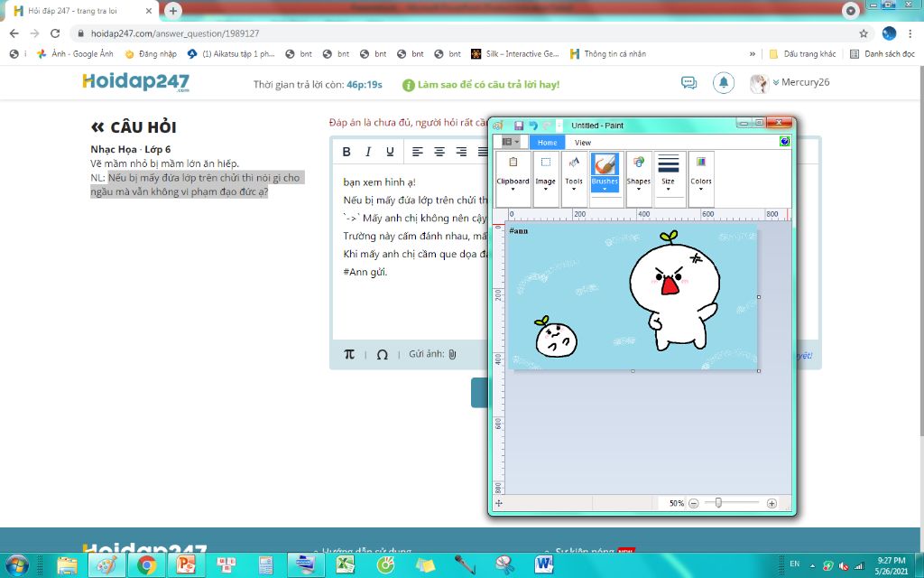
Task: Center-align the answer text
Action: (439, 152)
